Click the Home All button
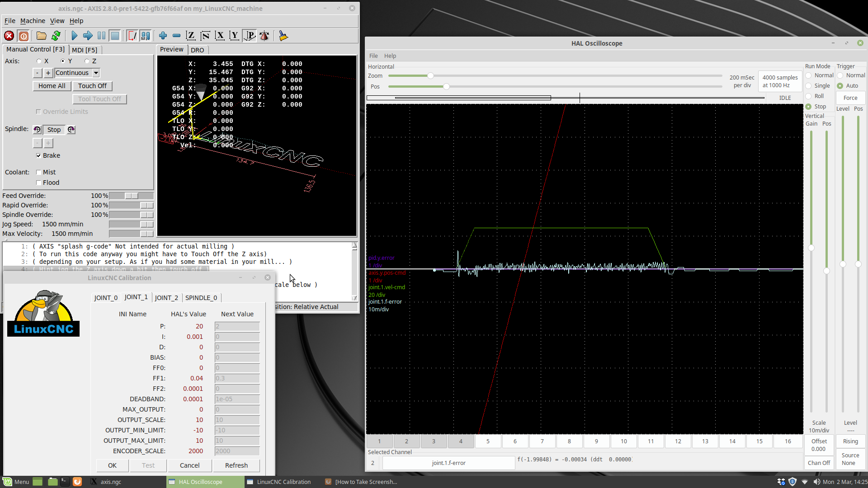Image resolution: width=868 pixels, height=488 pixels. (x=52, y=86)
